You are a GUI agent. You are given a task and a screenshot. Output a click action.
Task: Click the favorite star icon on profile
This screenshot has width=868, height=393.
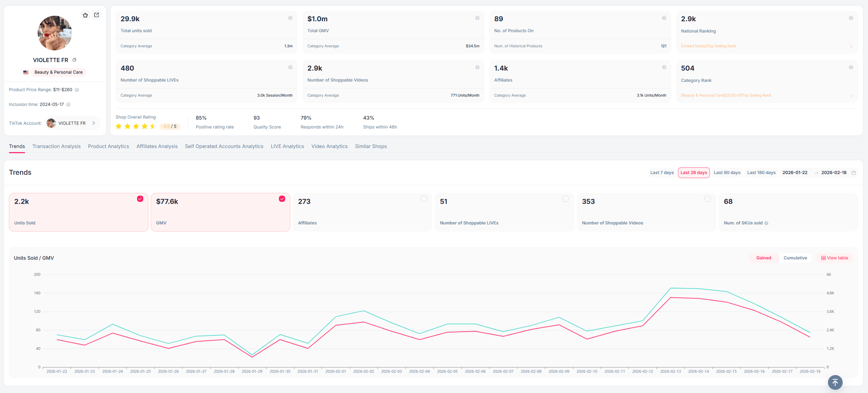pos(85,15)
